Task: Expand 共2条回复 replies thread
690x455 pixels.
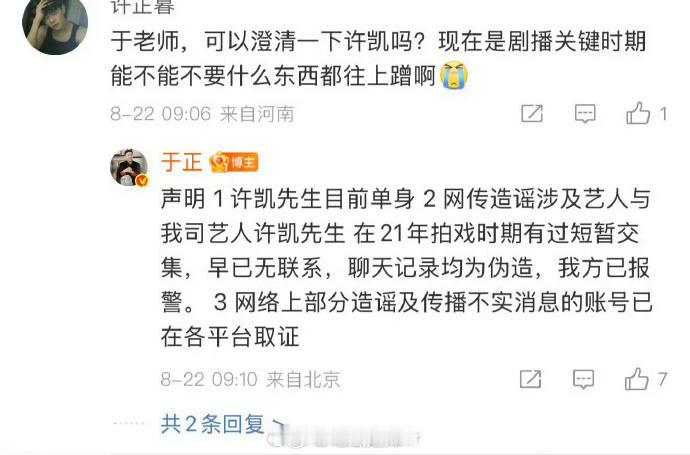Action: [x=212, y=424]
